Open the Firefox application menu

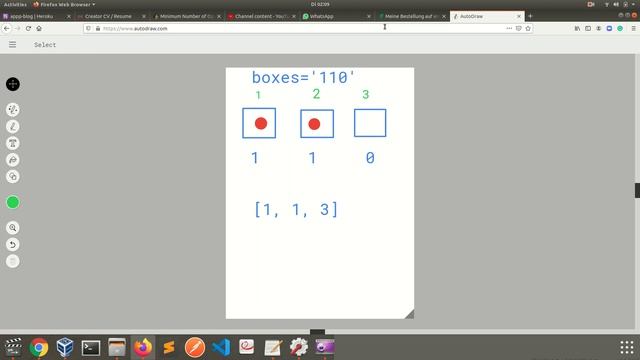tap(633, 29)
